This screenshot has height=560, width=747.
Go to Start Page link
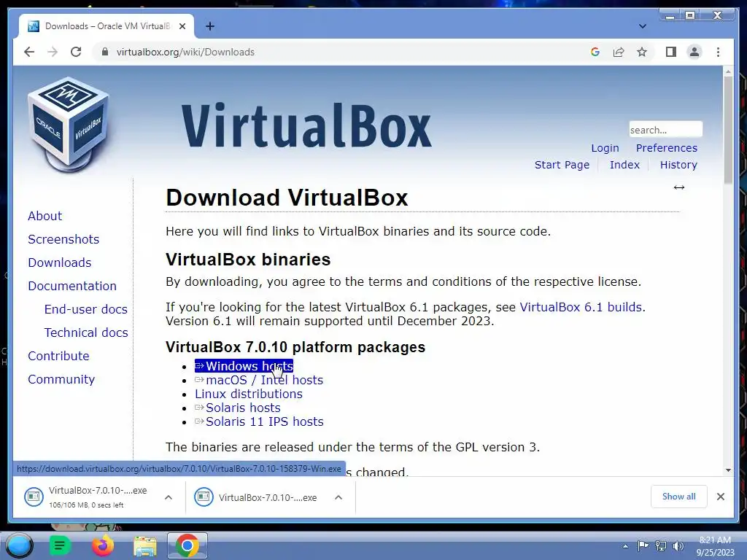pyautogui.click(x=562, y=165)
